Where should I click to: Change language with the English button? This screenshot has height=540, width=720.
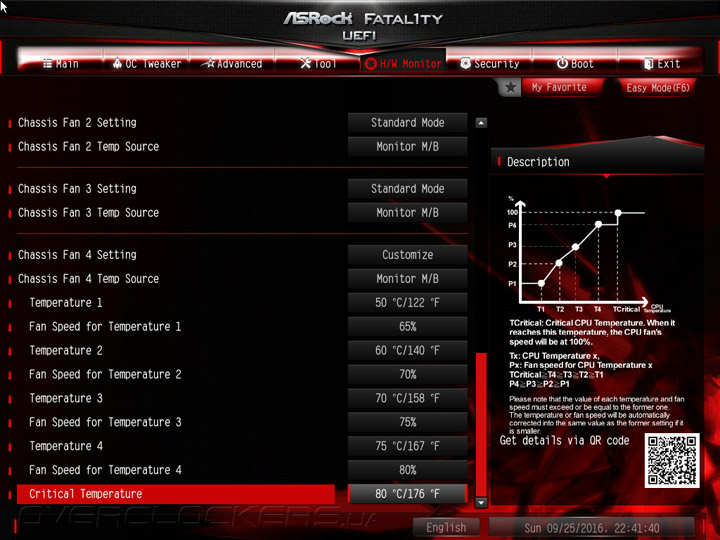446,527
